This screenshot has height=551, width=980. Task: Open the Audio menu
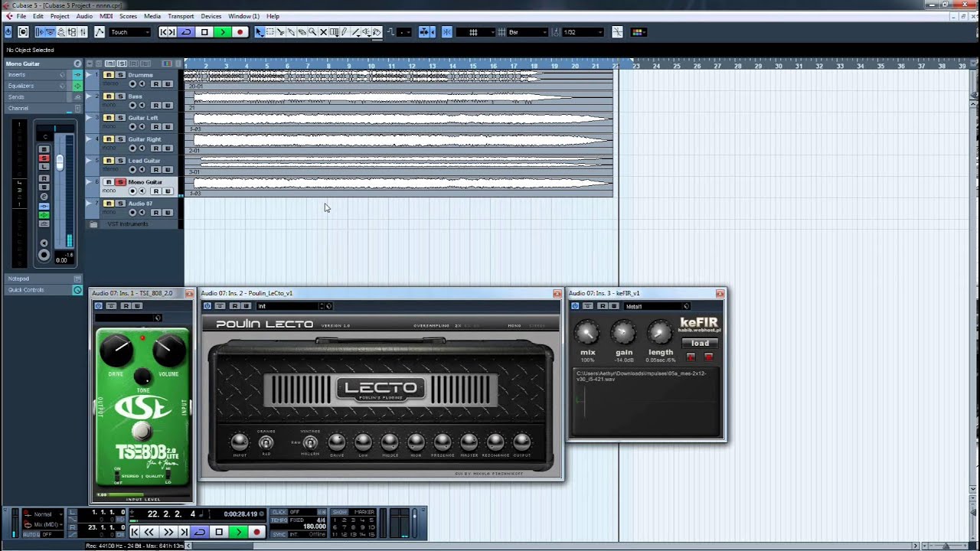coord(84,16)
